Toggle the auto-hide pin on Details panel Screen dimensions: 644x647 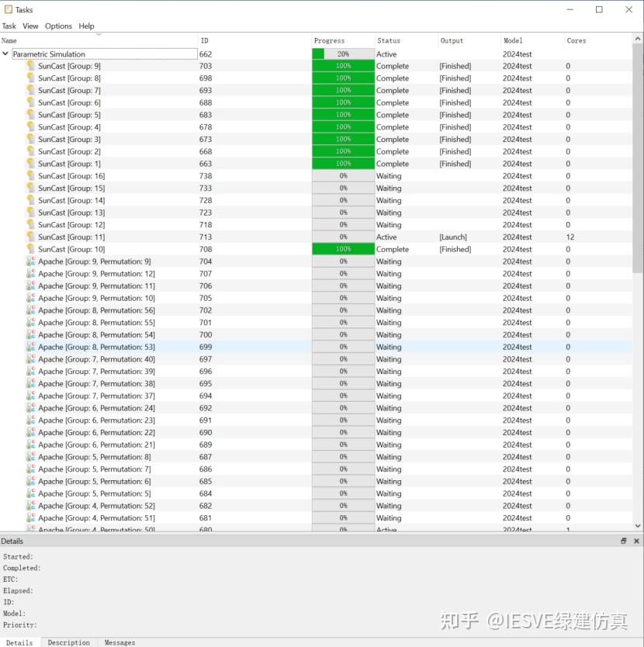[x=624, y=541]
